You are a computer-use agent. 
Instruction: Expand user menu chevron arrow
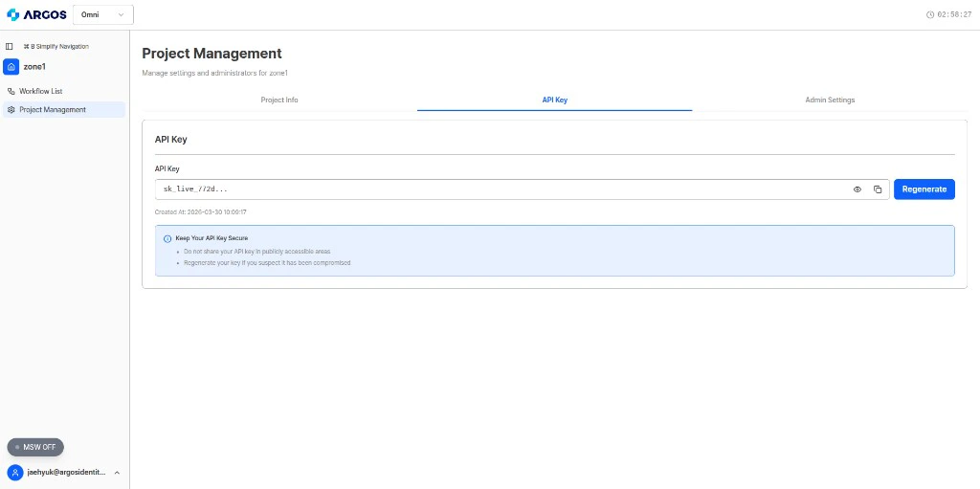[117, 473]
